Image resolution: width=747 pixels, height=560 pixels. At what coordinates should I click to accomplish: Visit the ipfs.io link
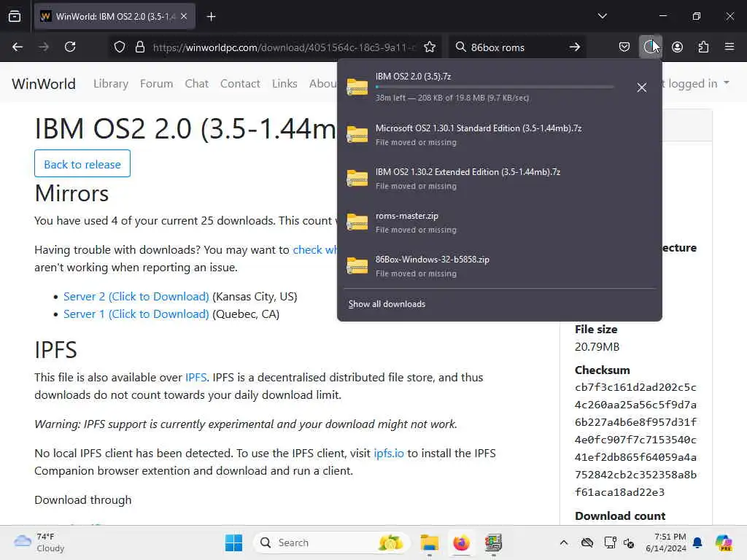[x=389, y=454]
